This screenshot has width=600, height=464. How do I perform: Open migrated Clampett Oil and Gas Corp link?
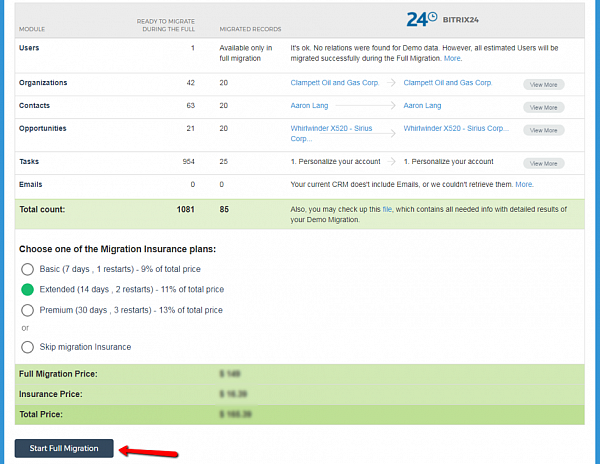click(x=447, y=82)
